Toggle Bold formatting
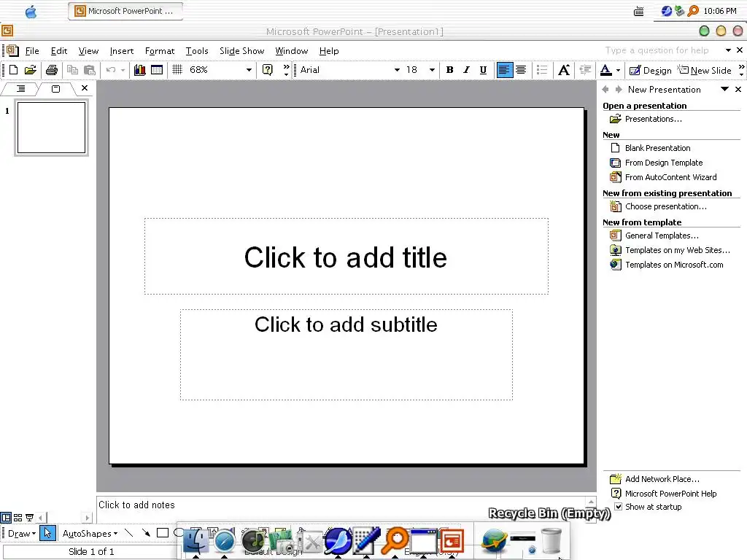Image resolution: width=747 pixels, height=560 pixels. (x=449, y=70)
